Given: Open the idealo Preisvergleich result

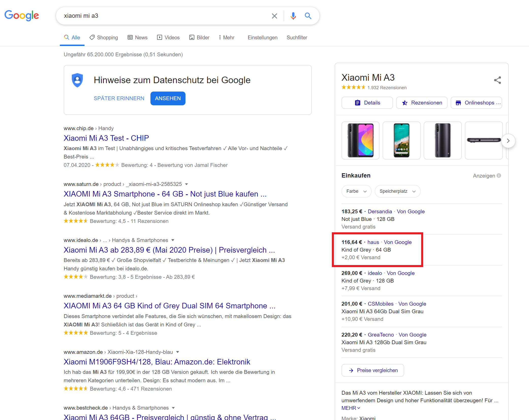Looking at the screenshot, I should point(169,250).
